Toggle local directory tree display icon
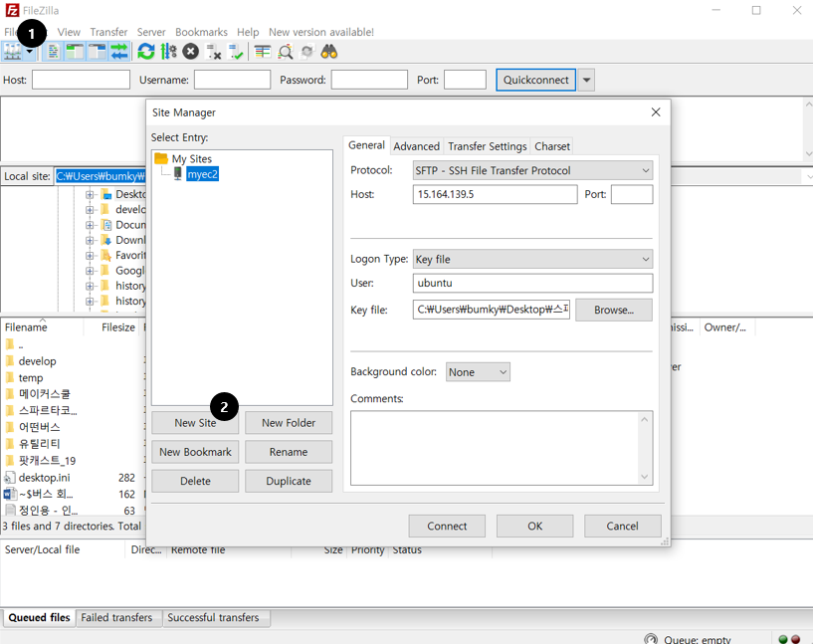 (x=75, y=52)
